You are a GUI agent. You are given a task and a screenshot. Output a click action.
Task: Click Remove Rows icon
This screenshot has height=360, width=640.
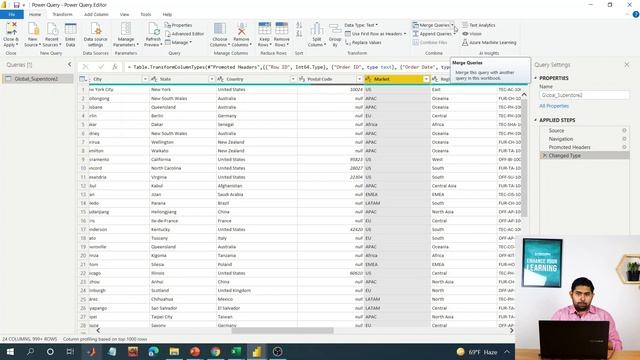click(x=282, y=29)
